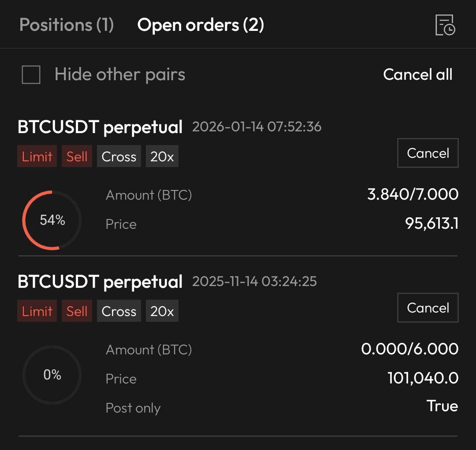Click Cancel all orders

[418, 74]
